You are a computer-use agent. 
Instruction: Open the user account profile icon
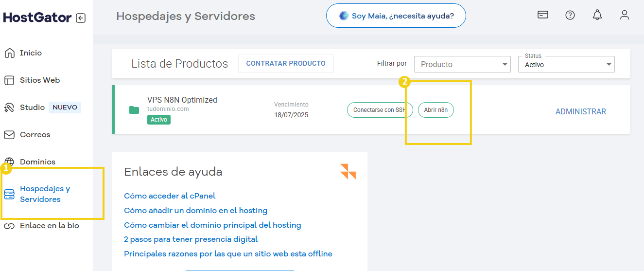pyautogui.click(x=625, y=15)
